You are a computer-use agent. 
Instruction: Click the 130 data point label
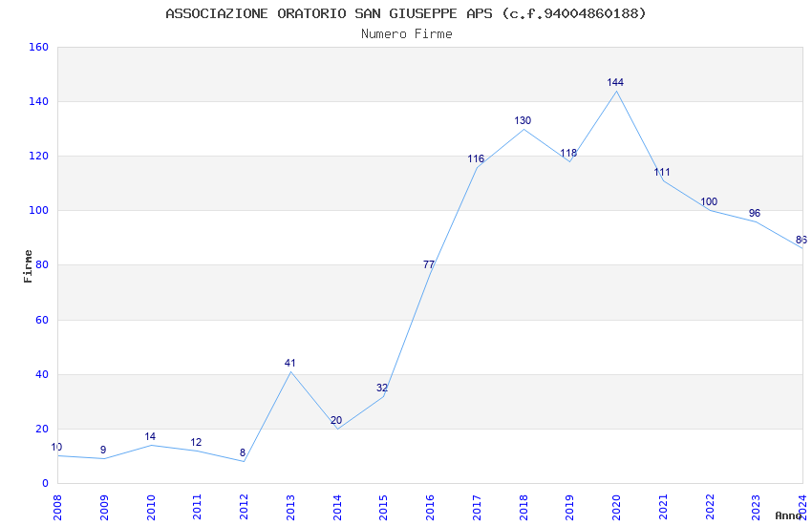[x=523, y=120]
